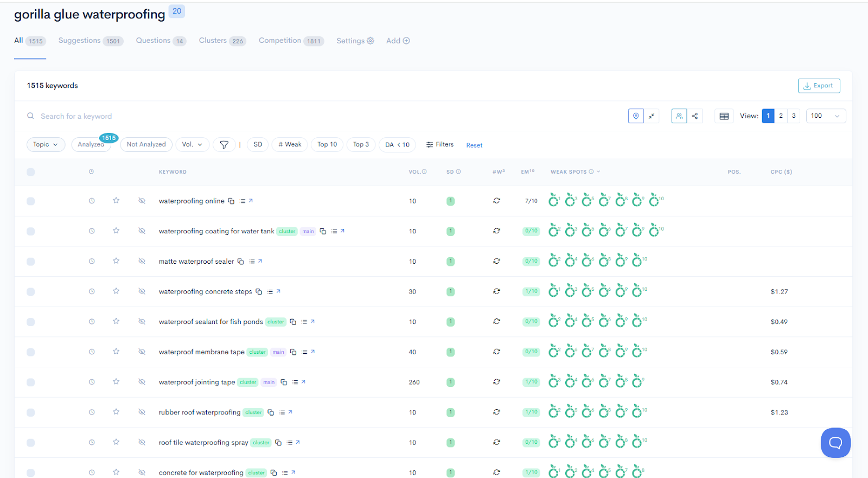Sort by the Vol. column header

[x=417, y=171]
